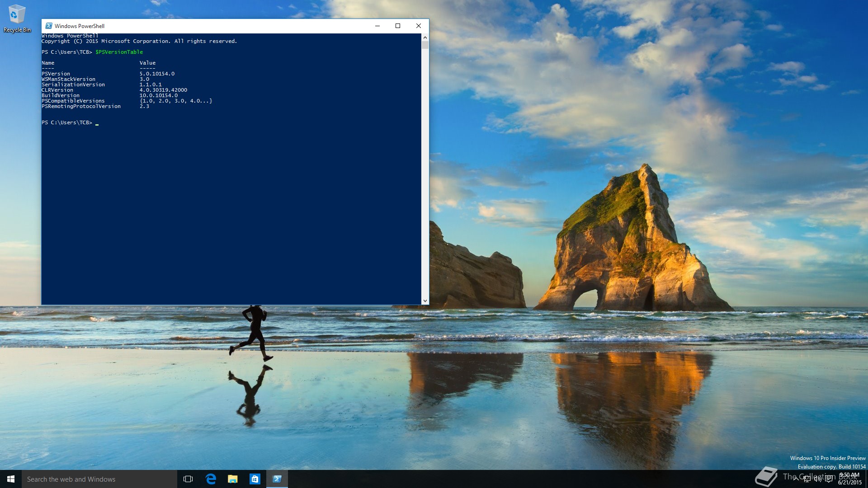Open the Action Center notifications icon
This screenshot has height=488, width=868.
[x=829, y=479]
